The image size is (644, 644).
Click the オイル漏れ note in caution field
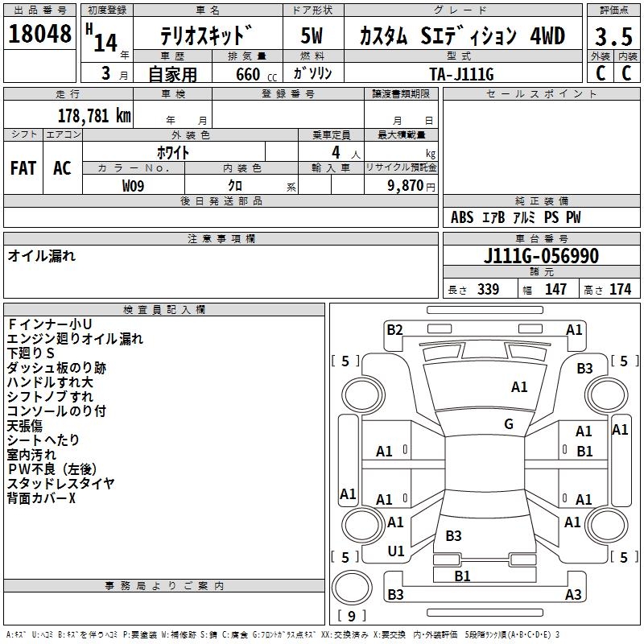pos(42,256)
